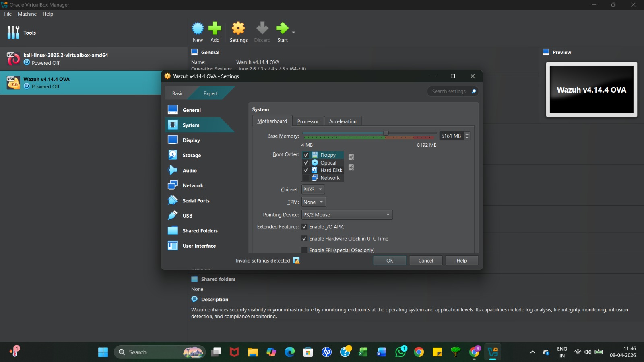The image size is (644, 362).
Task: Click the Base Memory slider handle
Action: pyautogui.click(x=386, y=133)
